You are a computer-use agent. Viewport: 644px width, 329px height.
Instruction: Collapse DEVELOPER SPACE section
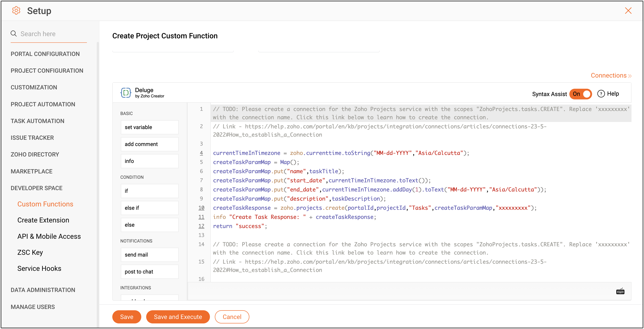(37, 188)
